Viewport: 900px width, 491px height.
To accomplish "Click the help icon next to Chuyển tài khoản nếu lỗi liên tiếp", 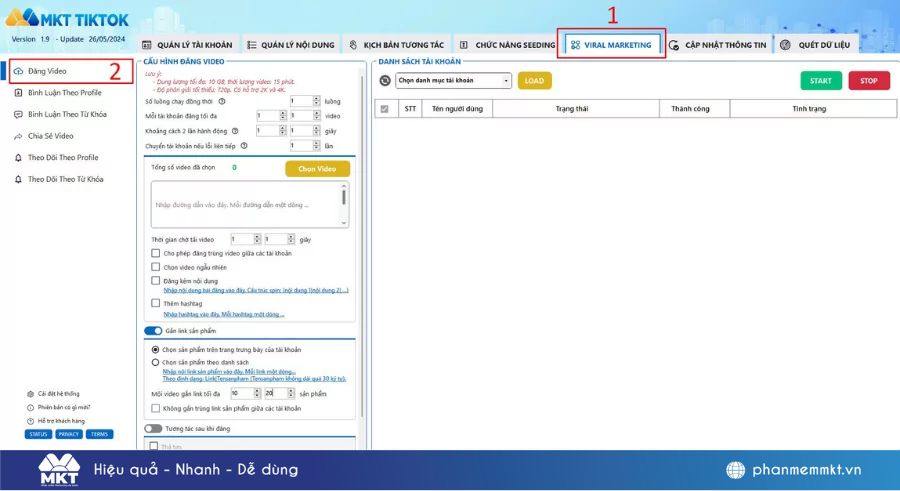I will pos(244,146).
